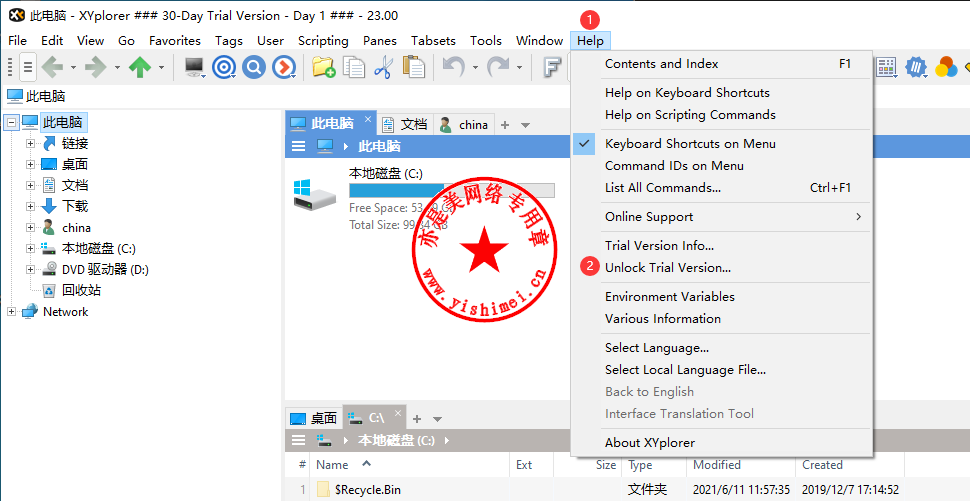Select the 回收站 tree item
The width and height of the screenshot is (970, 501).
81,291
